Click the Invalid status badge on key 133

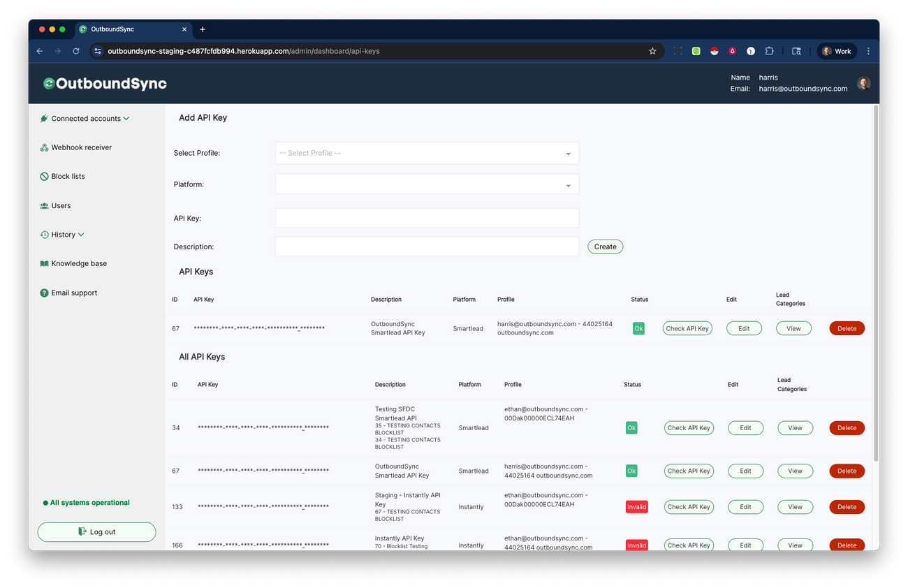(x=636, y=506)
